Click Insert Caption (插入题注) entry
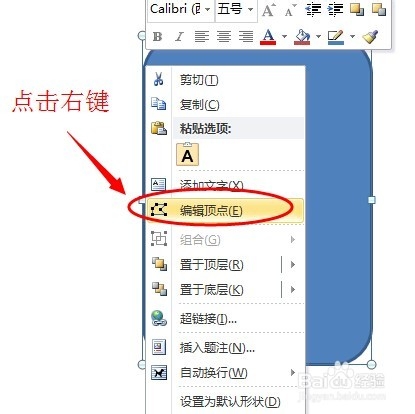This screenshot has width=415, height=414. coord(225,348)
